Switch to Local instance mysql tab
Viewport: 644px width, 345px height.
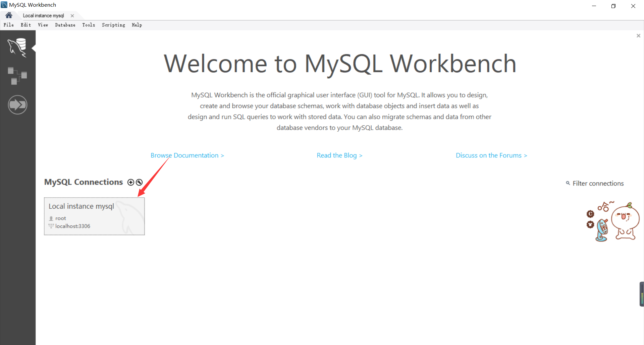point(43,16)
